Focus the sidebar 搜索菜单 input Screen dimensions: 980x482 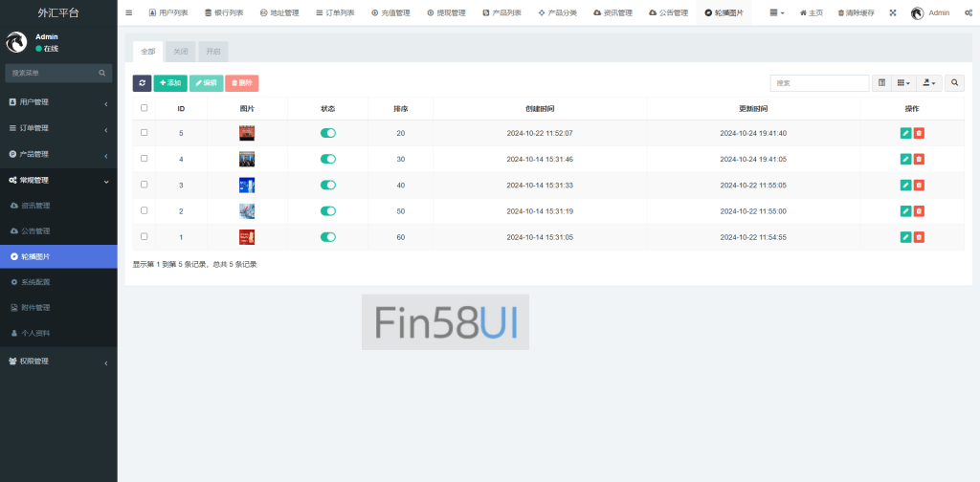point(52,73)
